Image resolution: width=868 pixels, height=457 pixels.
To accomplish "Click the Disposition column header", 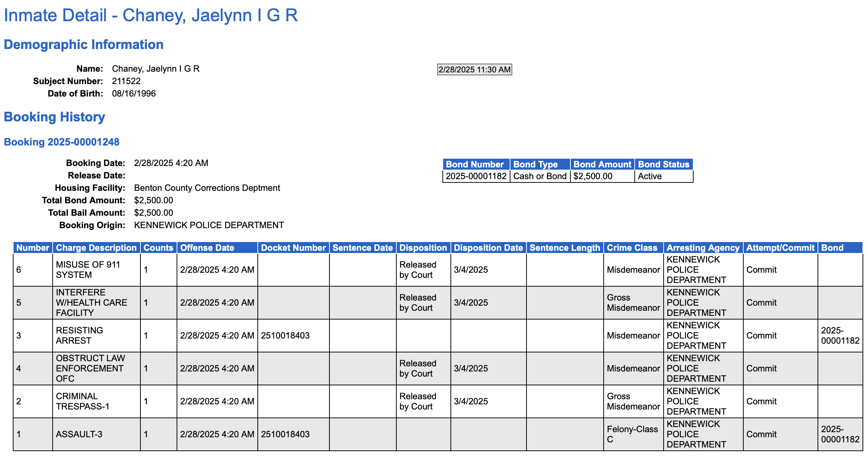I will coord(423,248).
